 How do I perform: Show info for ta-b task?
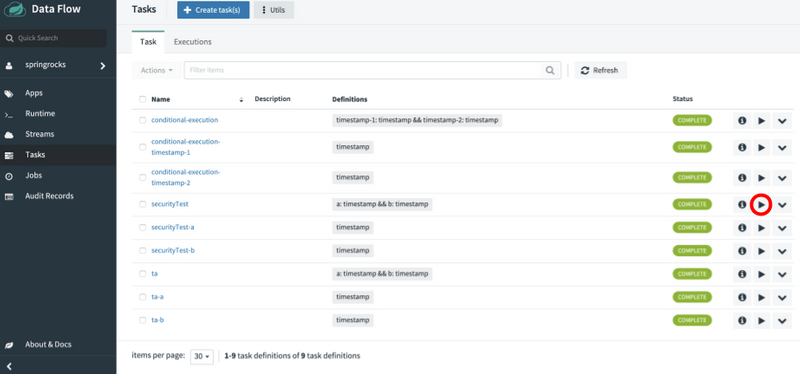(x=742, y=320)
